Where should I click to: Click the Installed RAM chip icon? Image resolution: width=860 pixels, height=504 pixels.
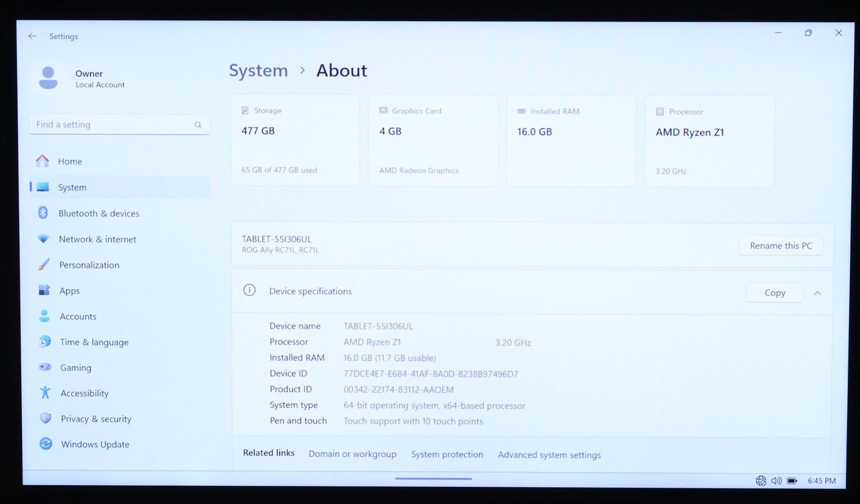point(521,111)
